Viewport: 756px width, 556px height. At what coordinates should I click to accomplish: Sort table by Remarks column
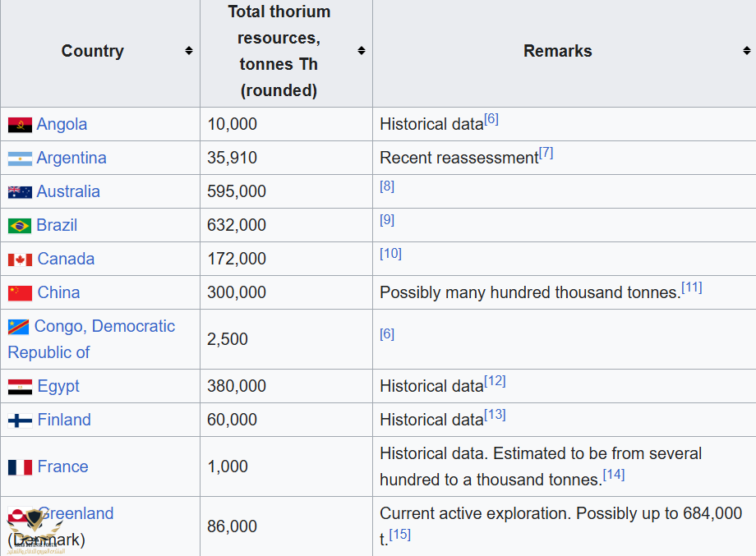pos(746,51)
